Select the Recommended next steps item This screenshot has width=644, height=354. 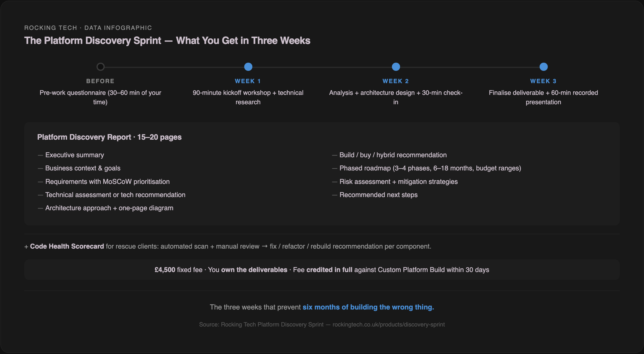pyautogui.click(x=378, y=195)
